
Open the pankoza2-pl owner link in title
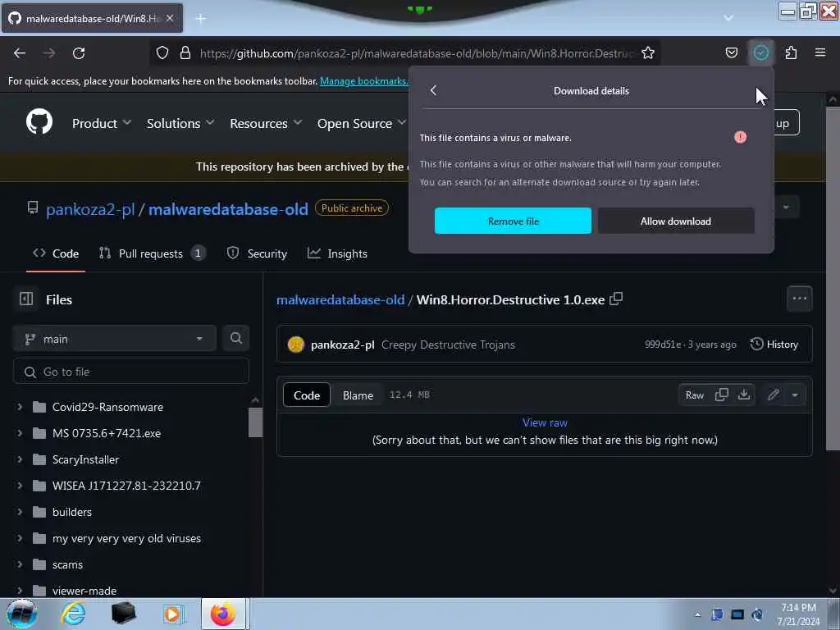[90, 209]
